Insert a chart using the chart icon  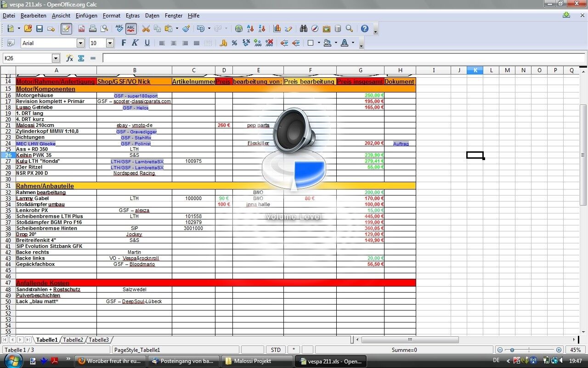(x=277, y=29)
